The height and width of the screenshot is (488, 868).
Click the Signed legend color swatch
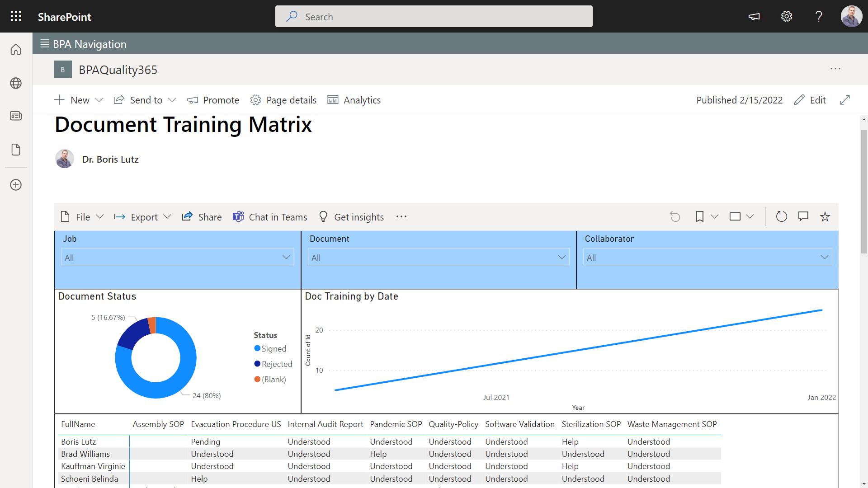point(257,348)
